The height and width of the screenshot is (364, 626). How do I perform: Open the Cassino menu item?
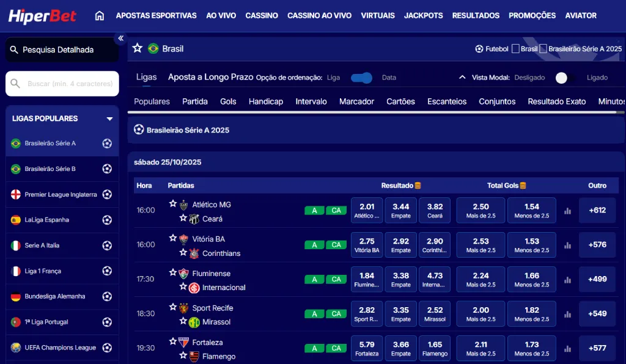click(262, 15)
